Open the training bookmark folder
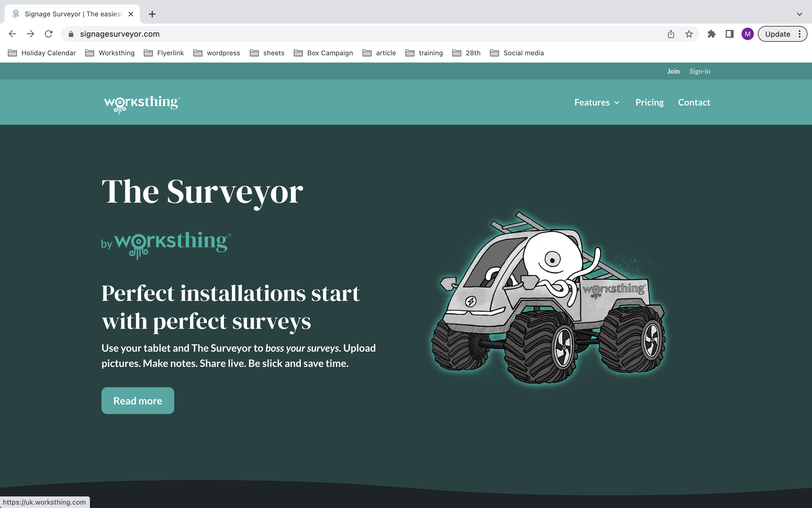Screen dimensions: 812x508 point(424,53)
